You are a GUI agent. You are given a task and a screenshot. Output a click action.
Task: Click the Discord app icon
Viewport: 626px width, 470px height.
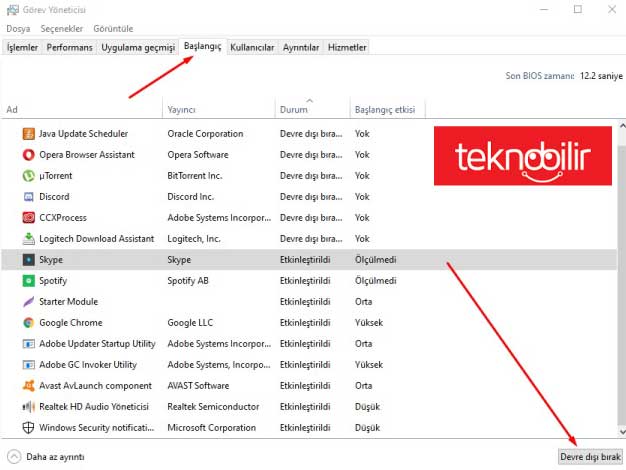28,197
